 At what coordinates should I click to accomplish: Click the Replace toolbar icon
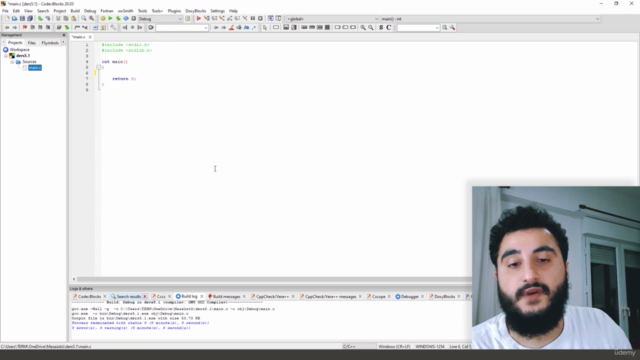coord(91,19)
